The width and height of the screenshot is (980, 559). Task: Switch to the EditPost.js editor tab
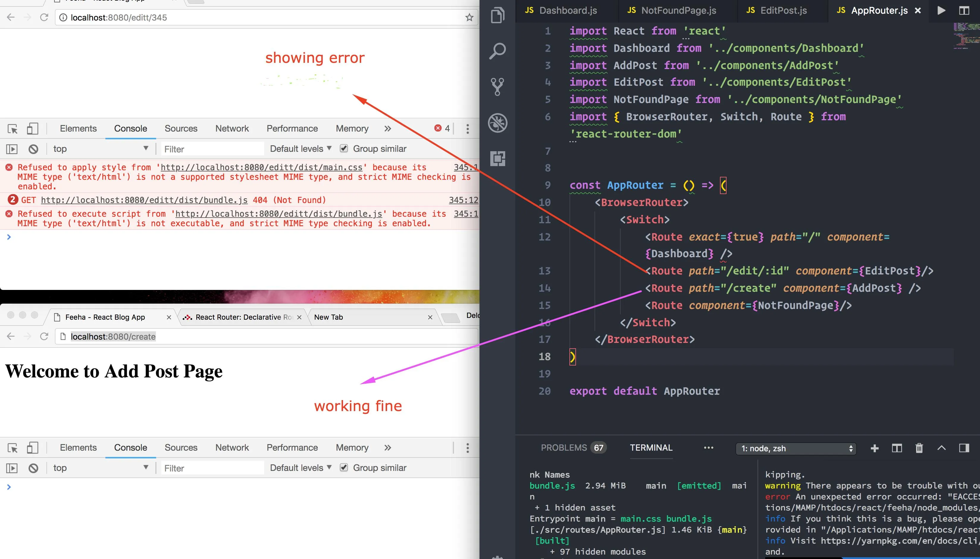point(783,10)
